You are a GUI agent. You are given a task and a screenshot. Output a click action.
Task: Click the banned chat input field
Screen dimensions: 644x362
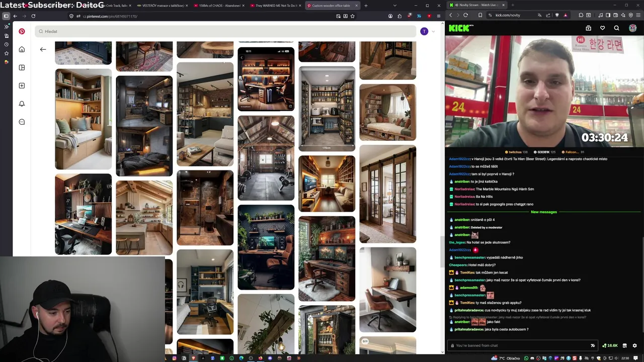pos(522,345)
